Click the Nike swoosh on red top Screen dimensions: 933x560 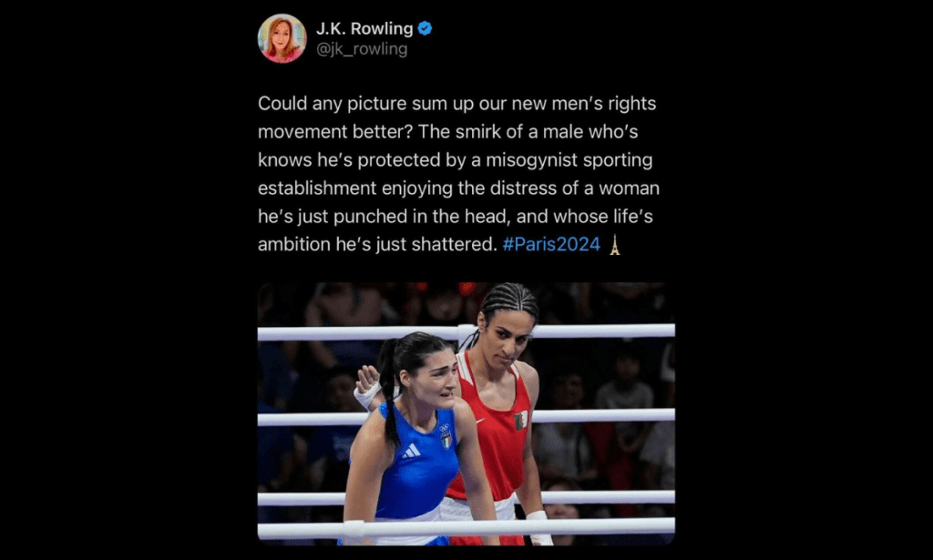479,422
